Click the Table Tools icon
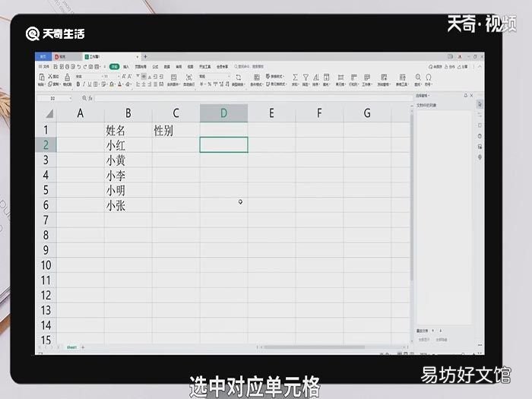Image resolution: width=532 pixels, height=399 pixels. pos(402,78)
